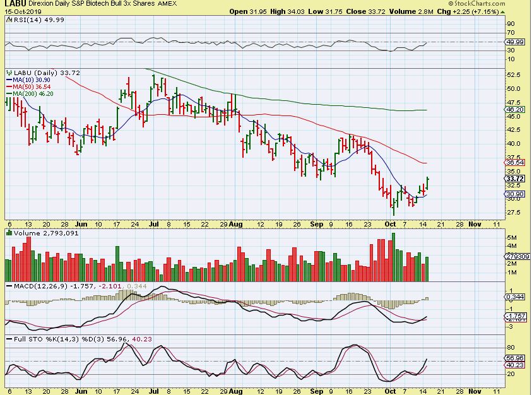Click the Volume 2,793,091 panel label

pos(46,233)
